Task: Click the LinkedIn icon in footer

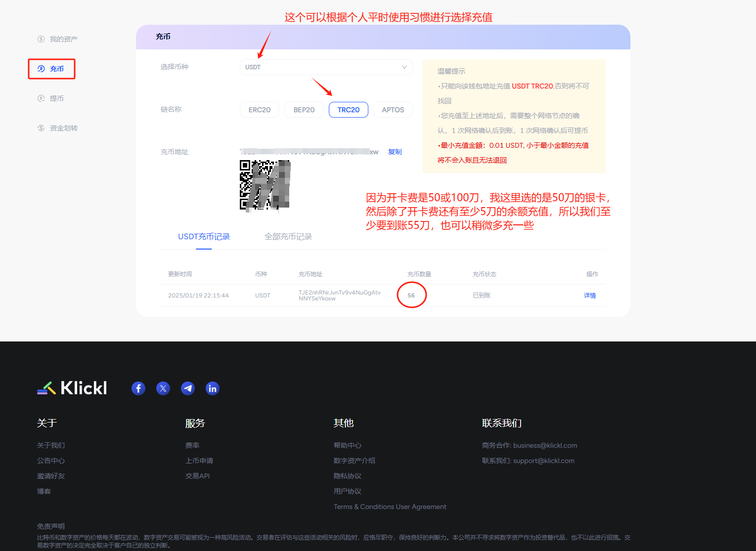Action: coord(213,388)
